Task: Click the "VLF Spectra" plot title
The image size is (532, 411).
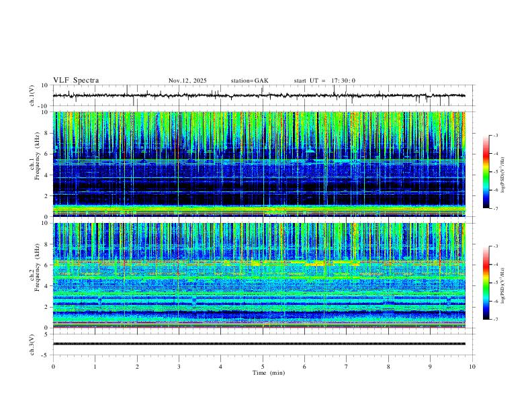Action: 76,81
